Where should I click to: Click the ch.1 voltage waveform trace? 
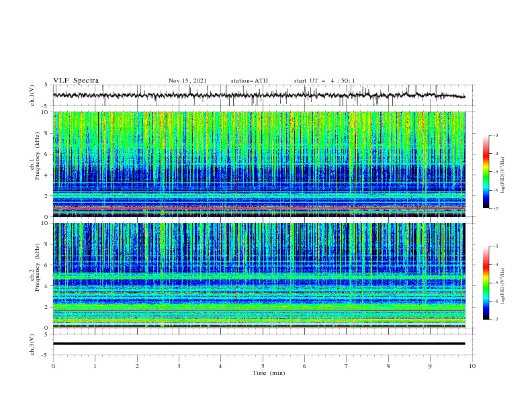click(x=259, y=95)
